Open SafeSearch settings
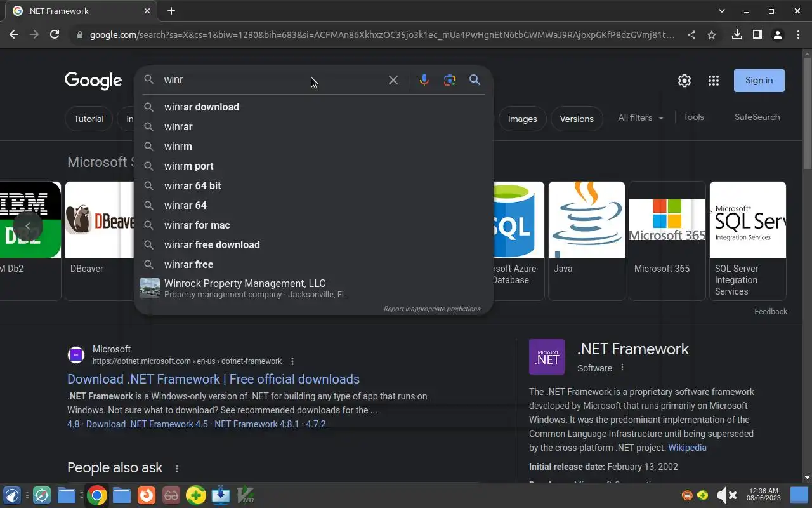Screen dimensions: 812x508 757,117
